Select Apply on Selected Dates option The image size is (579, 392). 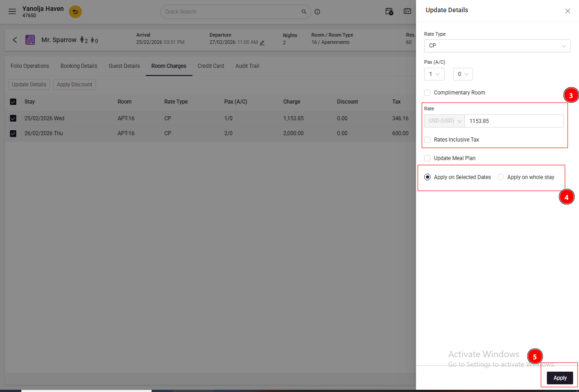click(427, 177)
